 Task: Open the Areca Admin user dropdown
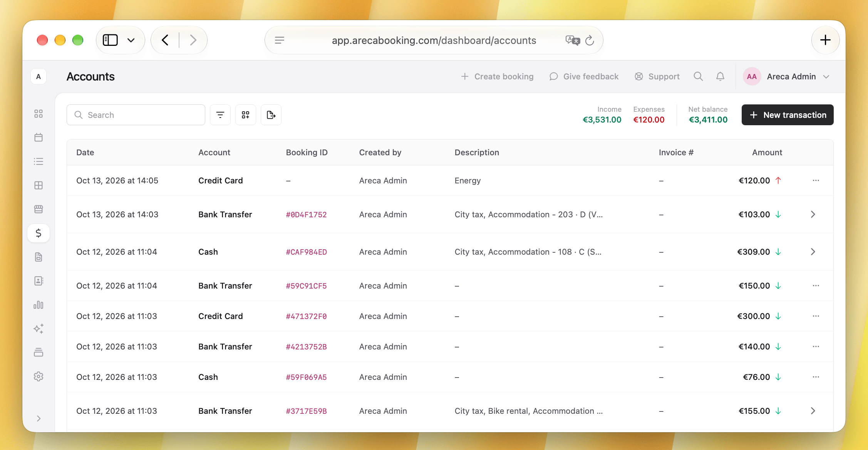787,76
